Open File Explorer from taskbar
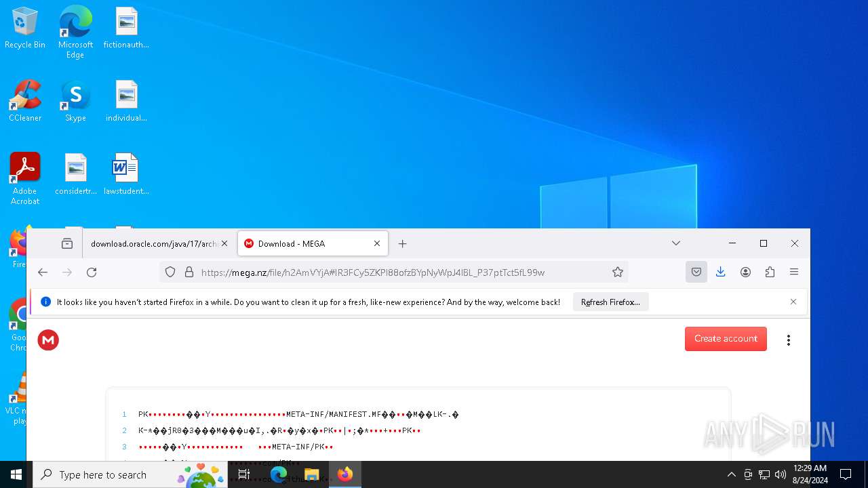Image resolution: width=868 pixels, height=488 pixels. (x=311, y=474)
